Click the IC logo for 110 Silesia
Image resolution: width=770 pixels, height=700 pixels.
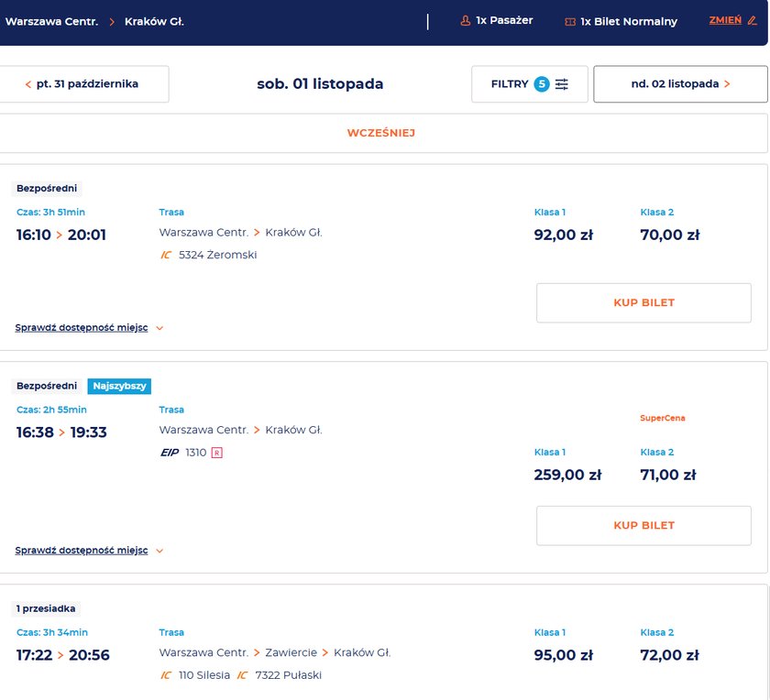[x=165, y=675]
